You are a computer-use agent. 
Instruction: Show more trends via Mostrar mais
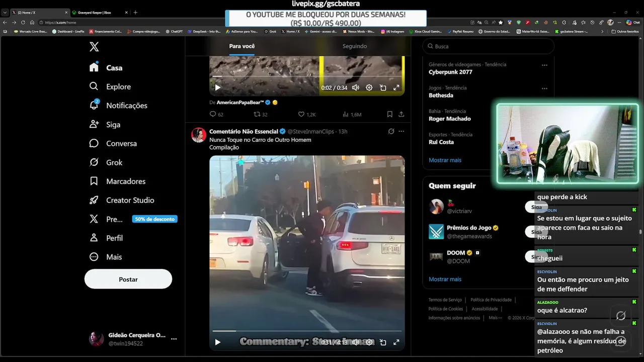pos(445,160)
